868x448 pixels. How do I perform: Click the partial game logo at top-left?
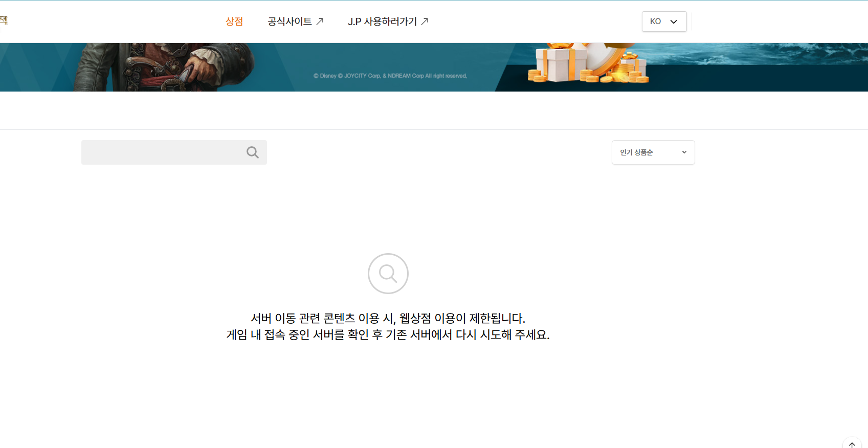[x=4, y=20]
